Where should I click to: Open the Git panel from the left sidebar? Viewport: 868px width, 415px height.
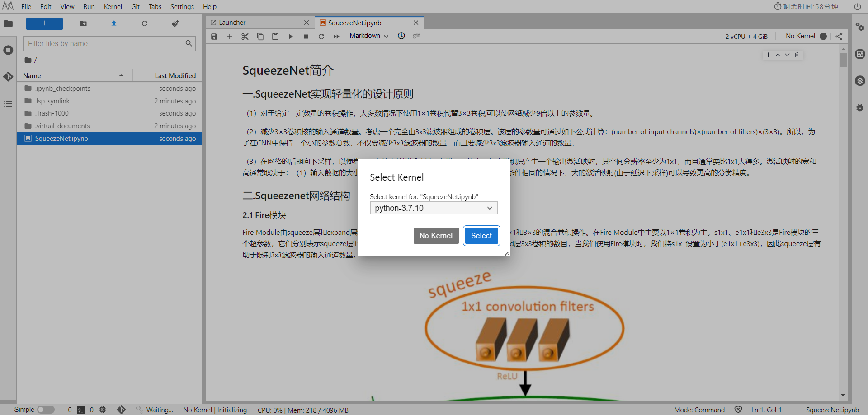click(8, 77)
